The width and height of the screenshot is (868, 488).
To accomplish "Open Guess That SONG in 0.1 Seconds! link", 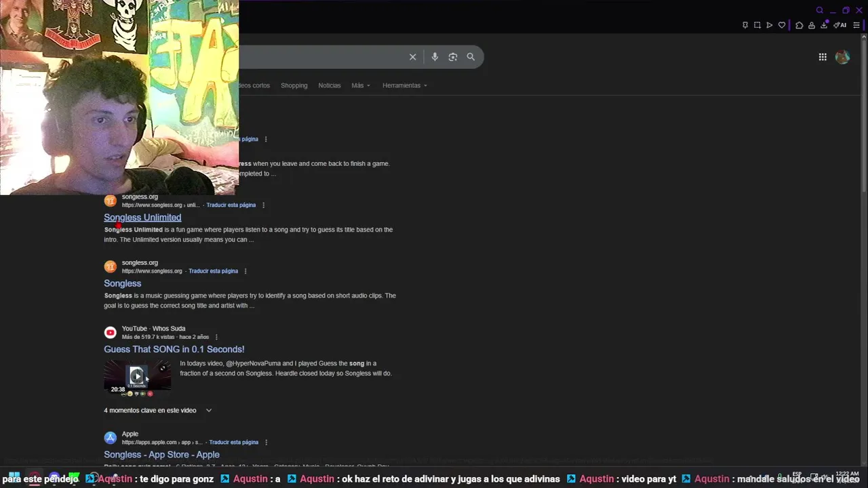I will click(x=174, y=349).
